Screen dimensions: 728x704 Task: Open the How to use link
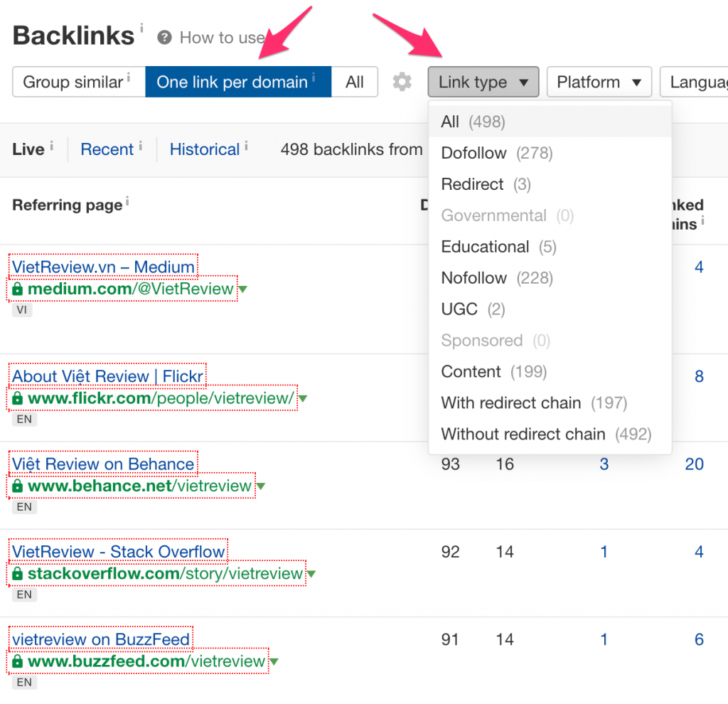(223, 38)
